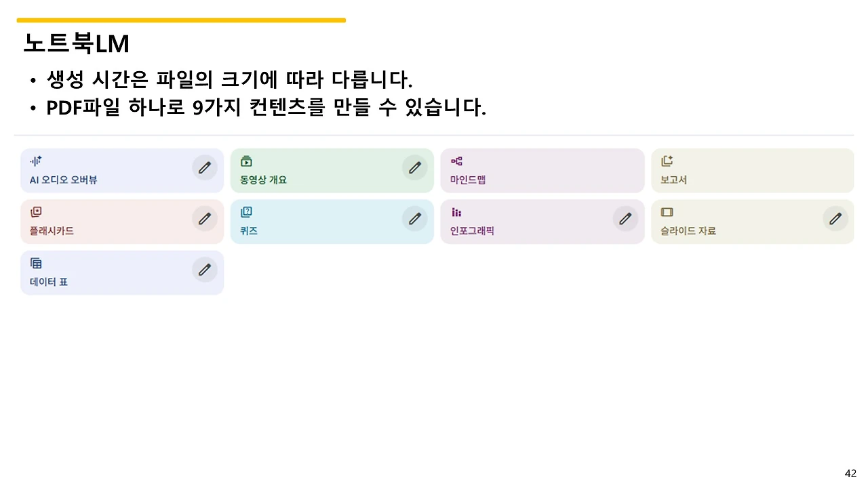Viewport: 868px width, 488px height.
Task: Click the 데이터 표 table icon
Action: click(36, 263)
